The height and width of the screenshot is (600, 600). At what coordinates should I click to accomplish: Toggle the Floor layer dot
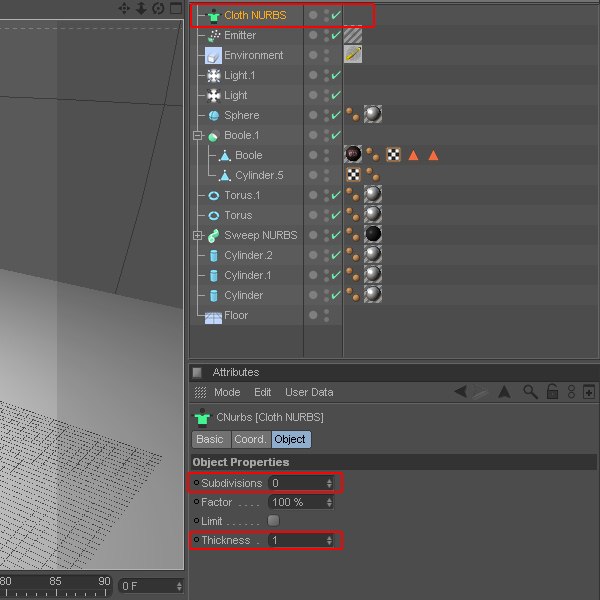coord(313,315)
